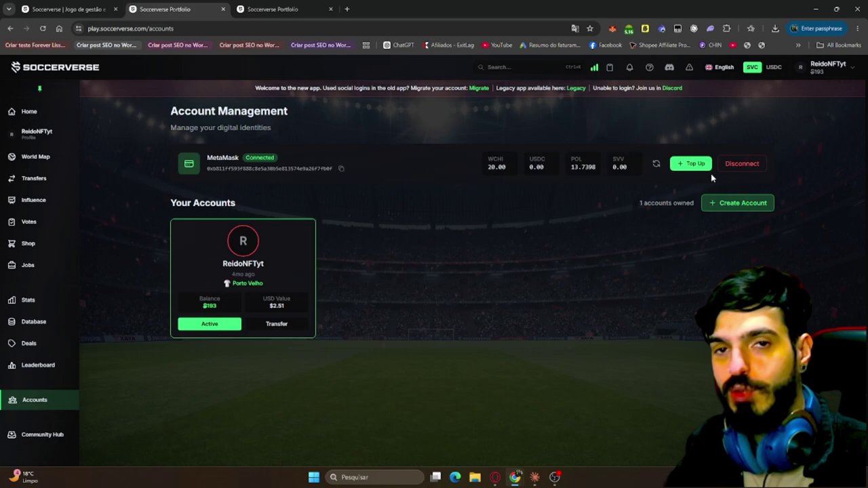The image size is (868, 488).
Task: Click Transfer on ReidoNFTyt account card
Action: [277, 324]
